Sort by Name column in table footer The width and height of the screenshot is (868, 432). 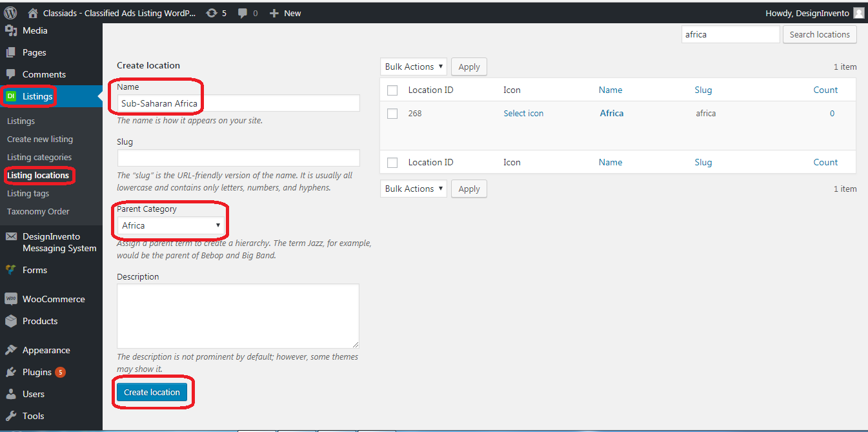[611, 162]
